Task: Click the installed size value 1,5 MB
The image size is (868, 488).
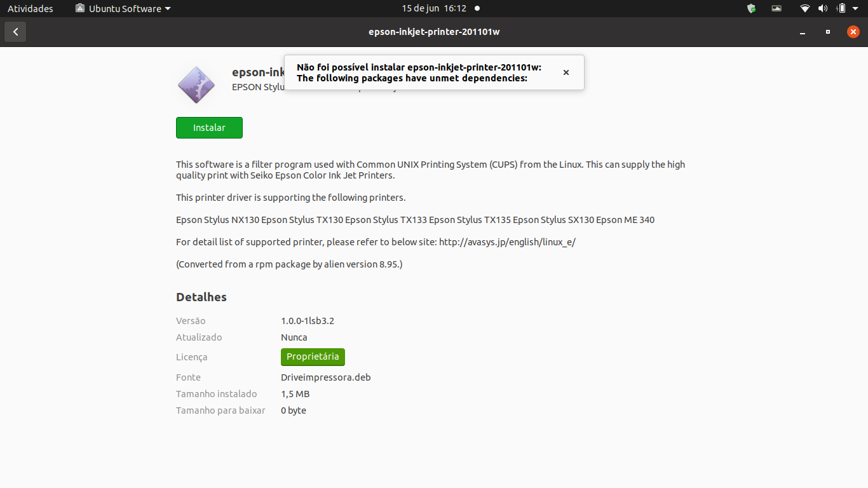Action: pyautogui.click(x=295, y=394)
